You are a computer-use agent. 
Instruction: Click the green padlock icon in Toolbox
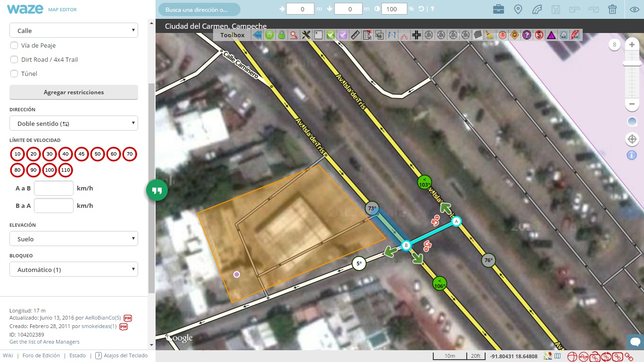281,35
